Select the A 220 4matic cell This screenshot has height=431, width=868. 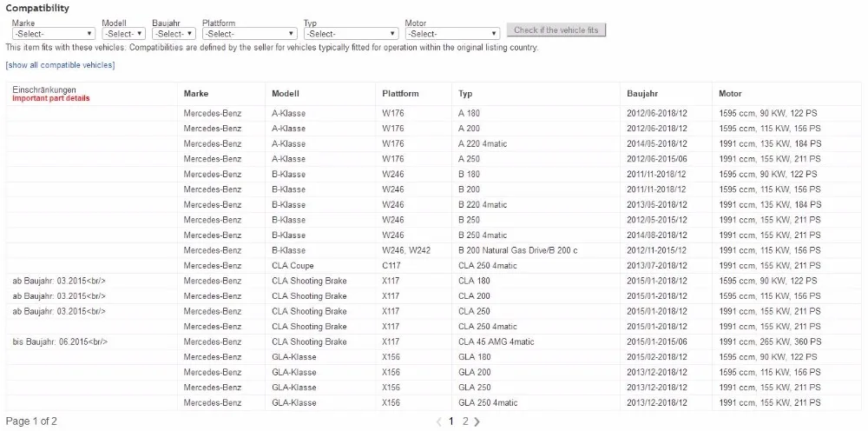pos(483,143)
